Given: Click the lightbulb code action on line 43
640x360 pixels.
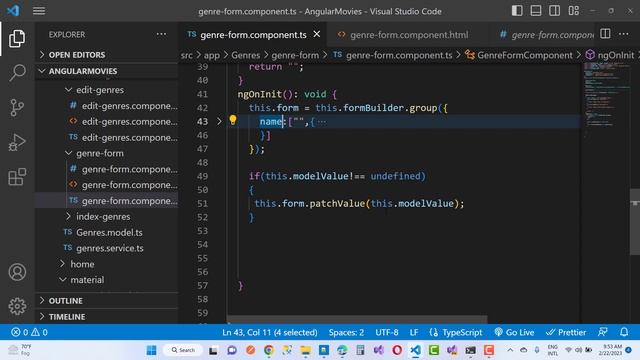Looking at the screenshot, I should coord(233,120).
